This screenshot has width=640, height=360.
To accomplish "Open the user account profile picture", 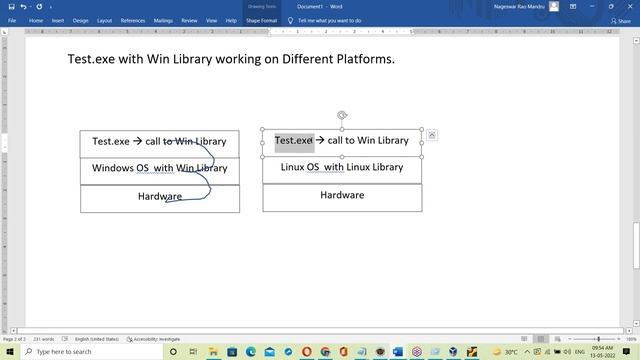I will (x=554, y=7).
